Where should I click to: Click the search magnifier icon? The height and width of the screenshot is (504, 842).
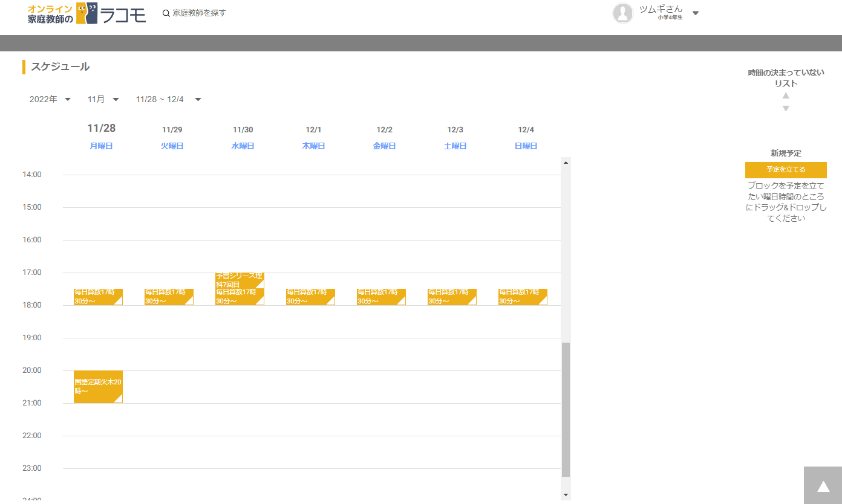[166, 13]
